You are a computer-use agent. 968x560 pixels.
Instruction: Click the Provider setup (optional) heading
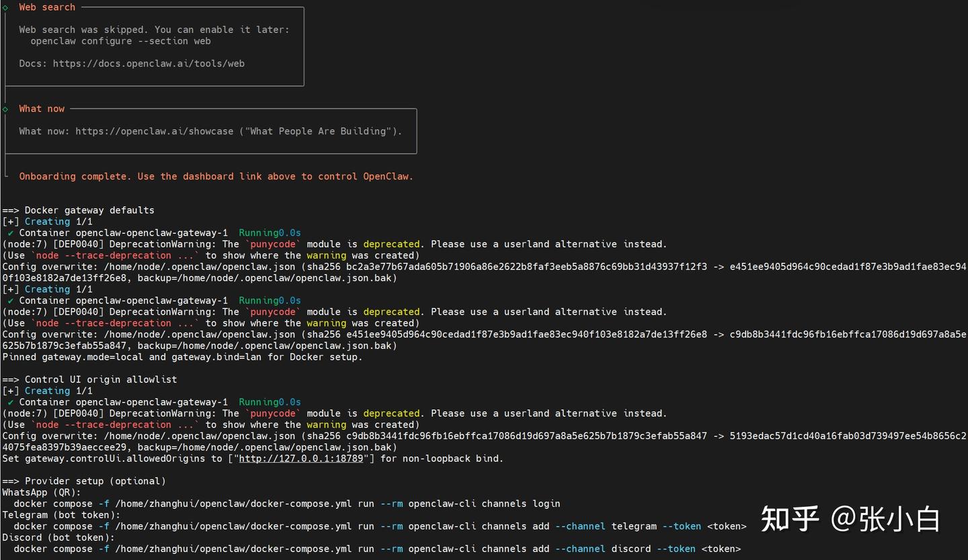click(95, 481)
